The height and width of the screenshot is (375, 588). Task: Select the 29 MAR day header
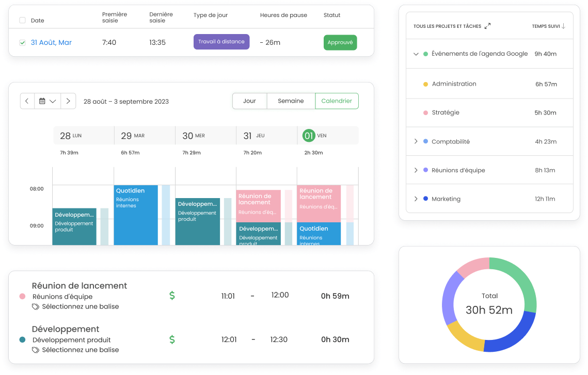pyautogui.click(x=145, y=135)
